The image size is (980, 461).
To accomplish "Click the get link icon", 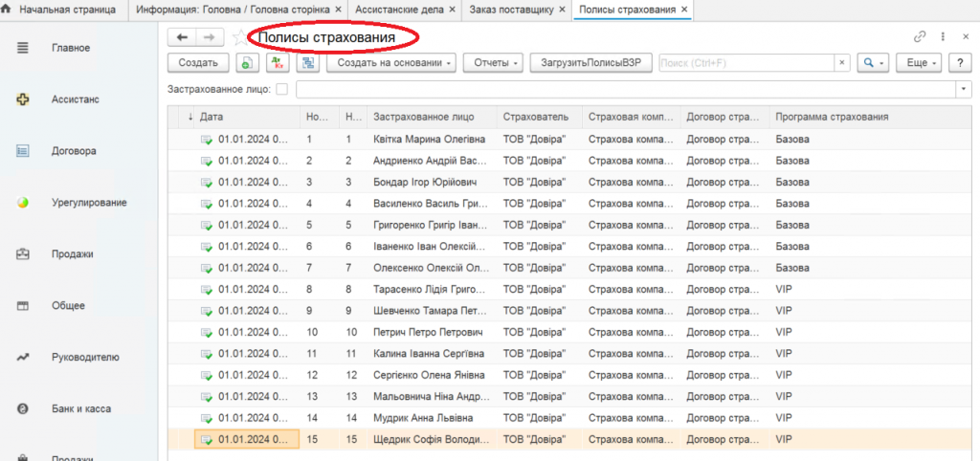I will [920, 36].
